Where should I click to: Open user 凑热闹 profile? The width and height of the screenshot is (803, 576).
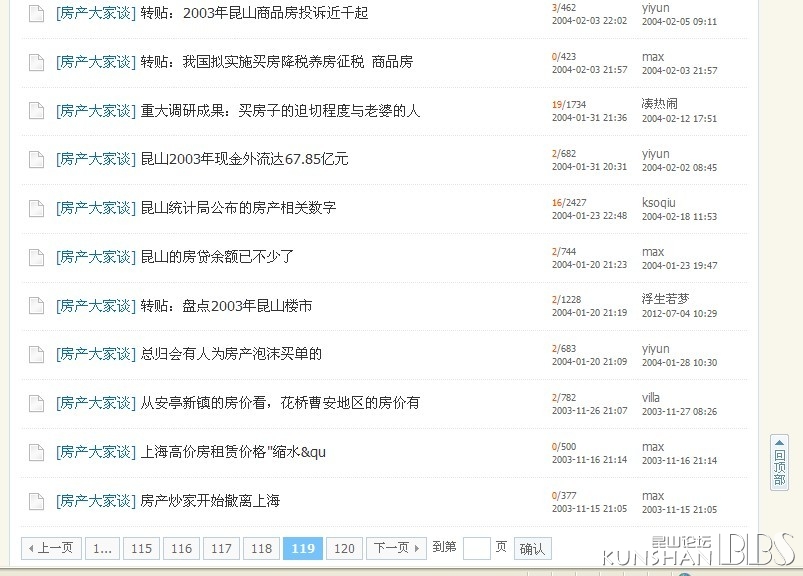[x=660, y=104]
